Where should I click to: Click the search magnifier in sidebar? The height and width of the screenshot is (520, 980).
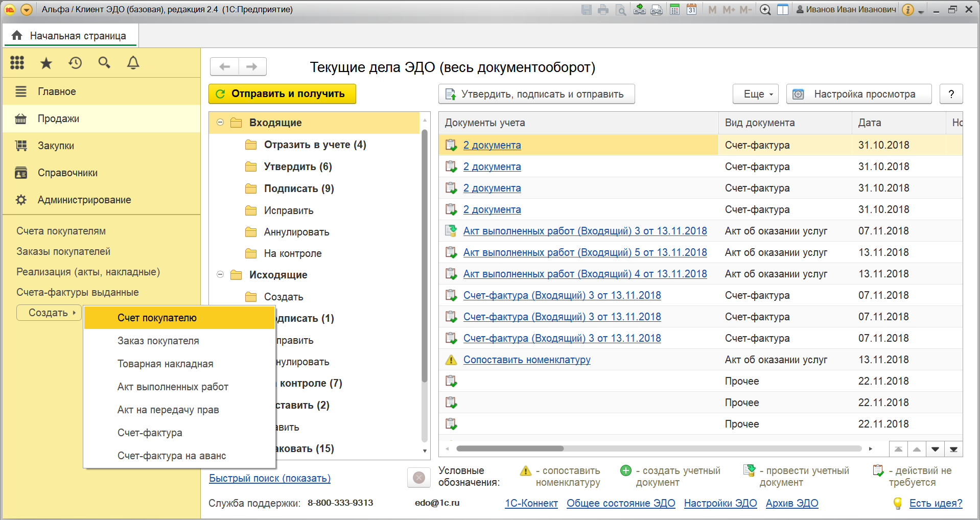point(104,63)
